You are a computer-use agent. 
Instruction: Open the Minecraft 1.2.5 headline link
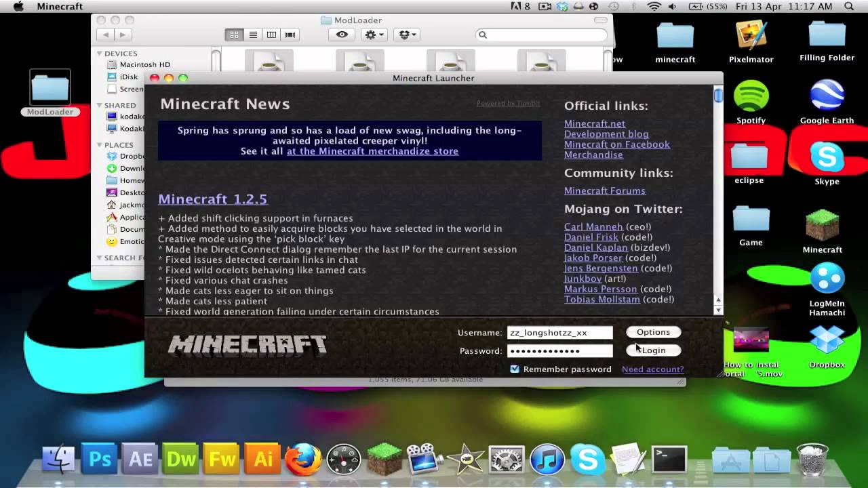212,199
